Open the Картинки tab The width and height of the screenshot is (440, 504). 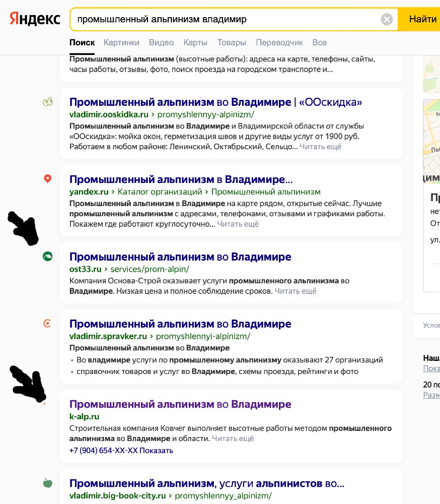click(121, 42)
